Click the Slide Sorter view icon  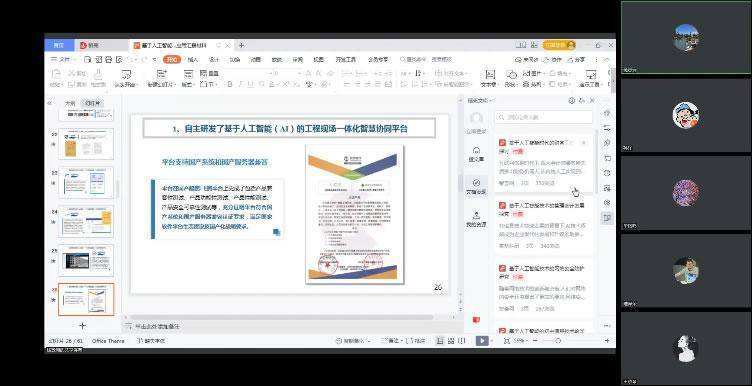point(451,341)
